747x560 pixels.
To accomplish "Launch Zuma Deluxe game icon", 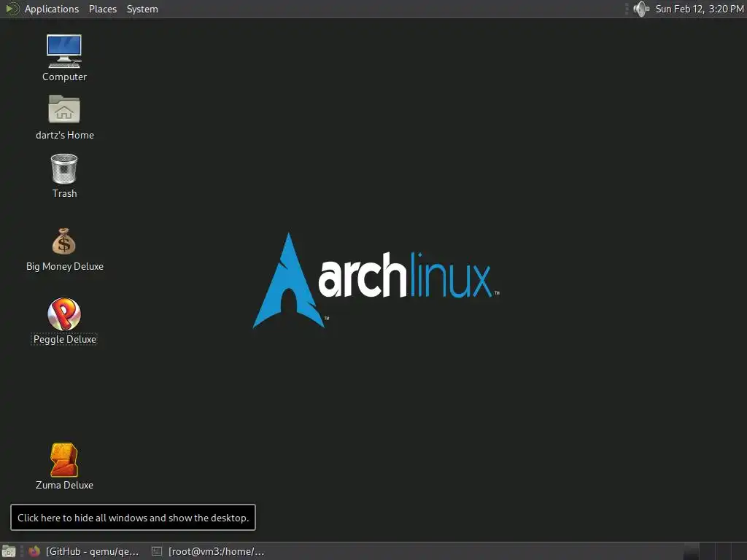I will tap(64, 460).
